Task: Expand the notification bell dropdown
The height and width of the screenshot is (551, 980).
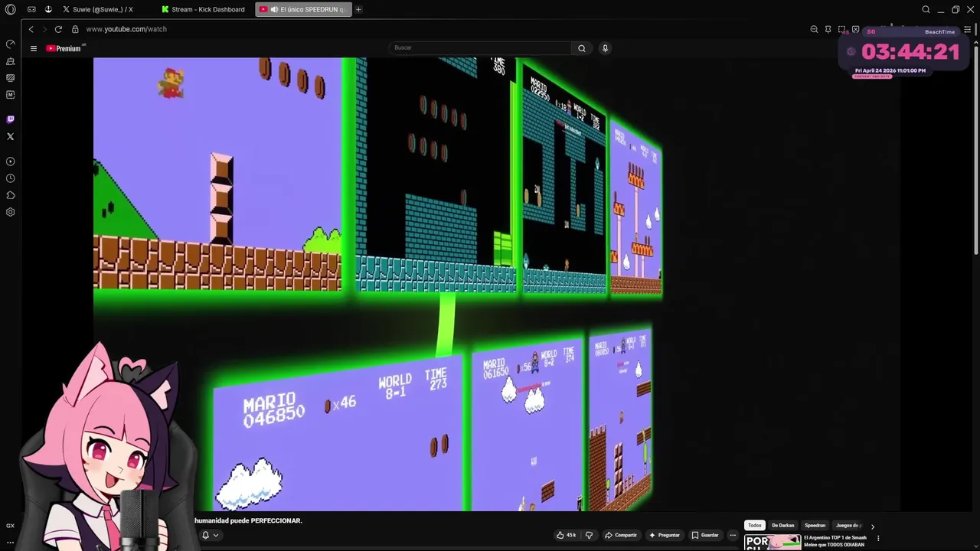Action: point(210,535)
